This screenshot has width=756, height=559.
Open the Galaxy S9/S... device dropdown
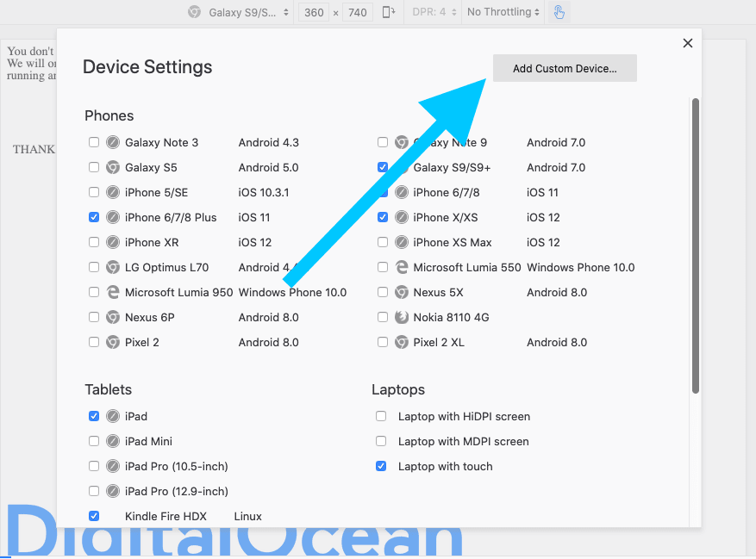[247, 13]
